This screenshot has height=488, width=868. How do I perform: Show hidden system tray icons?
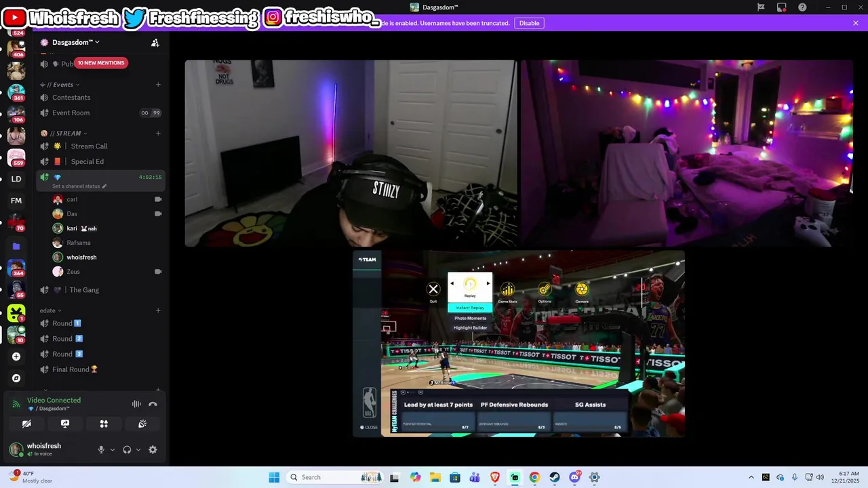pos(751,477)
